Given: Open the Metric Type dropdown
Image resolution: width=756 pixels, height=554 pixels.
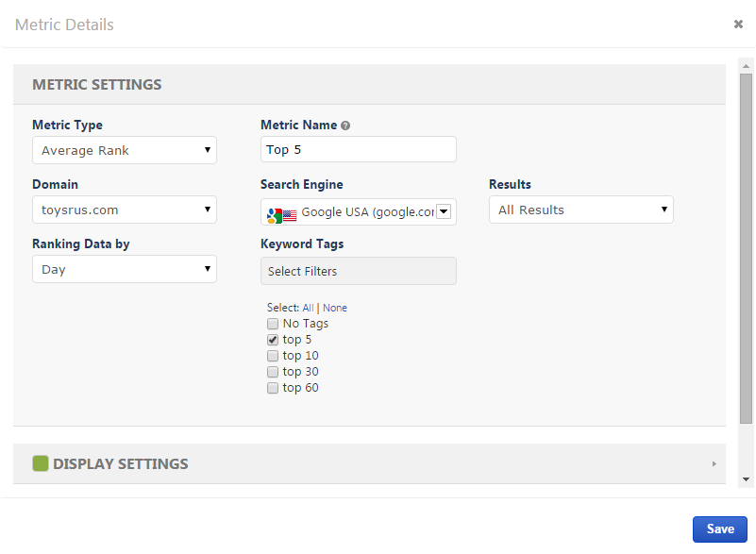Looking at the screenshot, I should point(125,150).
